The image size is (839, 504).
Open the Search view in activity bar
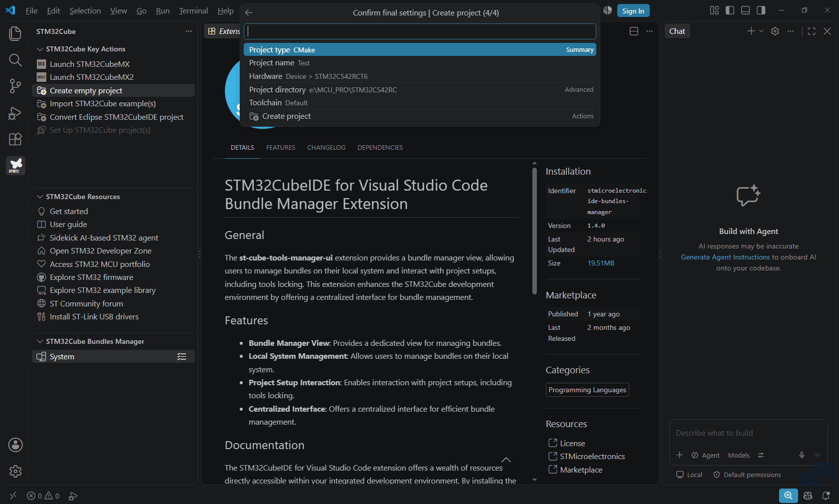(x=15, y=60)
